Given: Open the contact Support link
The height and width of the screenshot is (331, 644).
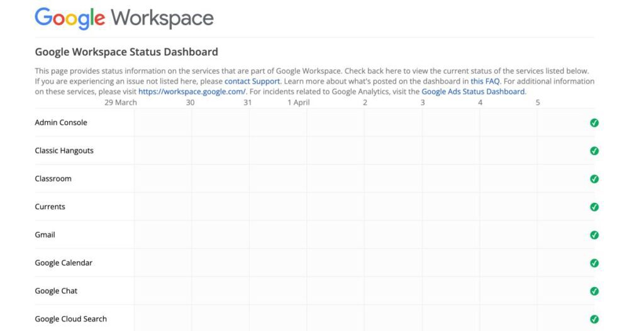Looking at the screenshot, I should click(252, 81).
